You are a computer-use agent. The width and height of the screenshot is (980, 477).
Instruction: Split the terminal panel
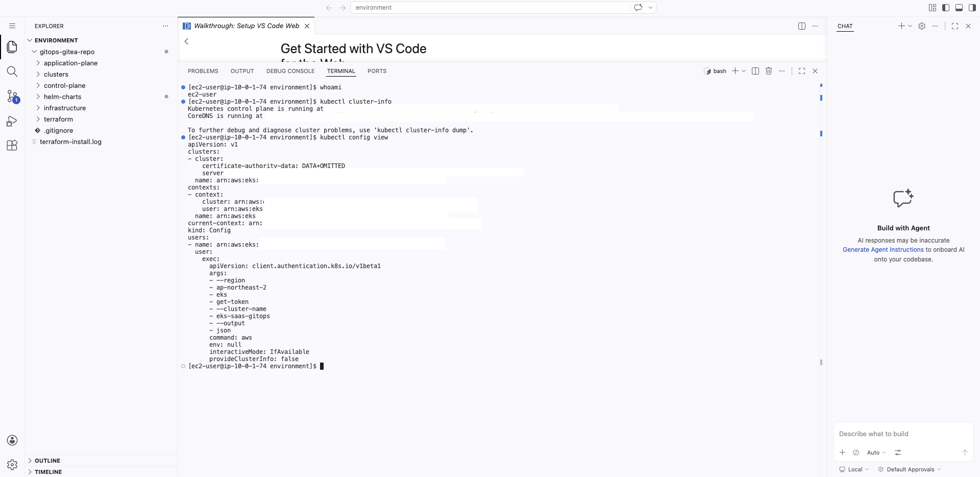[755, 71]
